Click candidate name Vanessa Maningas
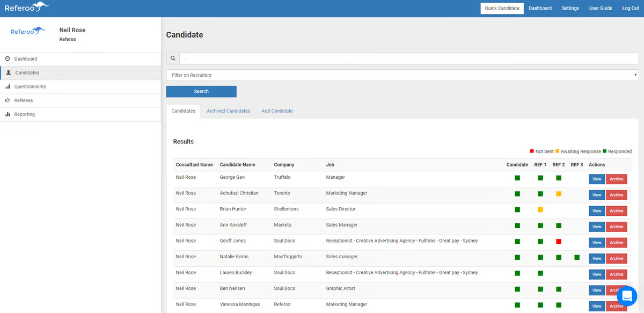 (x=240, y=304)
